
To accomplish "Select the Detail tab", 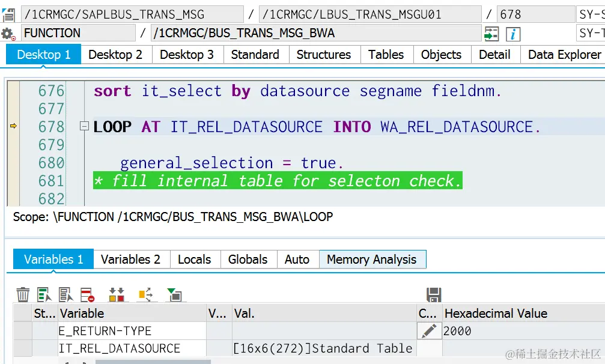I will pos(494,55).
